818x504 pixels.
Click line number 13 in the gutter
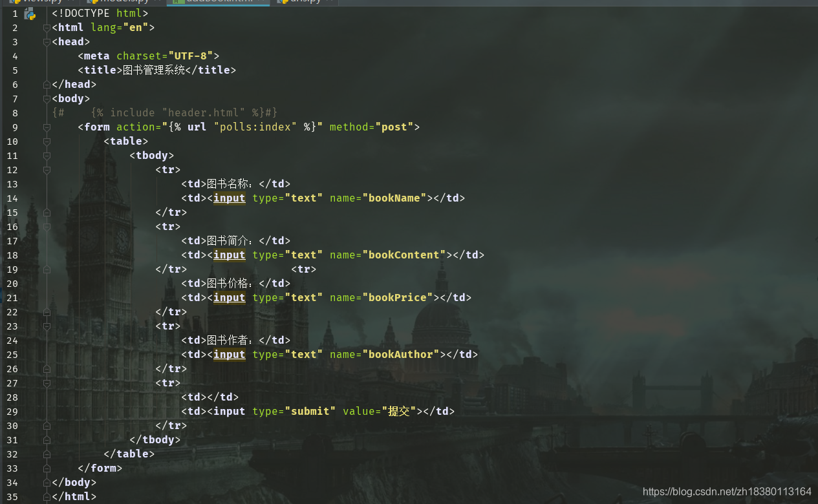coord(12,184)
